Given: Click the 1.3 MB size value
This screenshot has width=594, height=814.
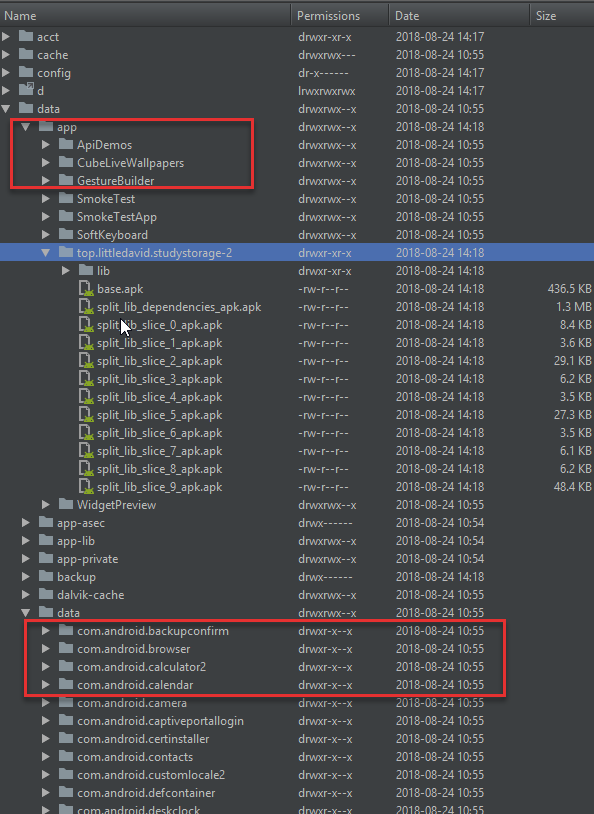Looking at the screenshot, I should click(x=574, y=307).
